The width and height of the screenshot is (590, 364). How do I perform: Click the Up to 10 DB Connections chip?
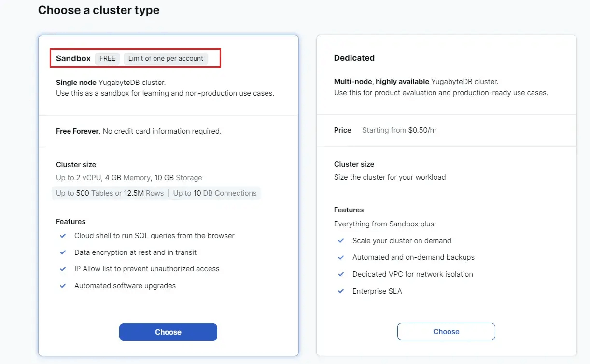pos(215,193)
